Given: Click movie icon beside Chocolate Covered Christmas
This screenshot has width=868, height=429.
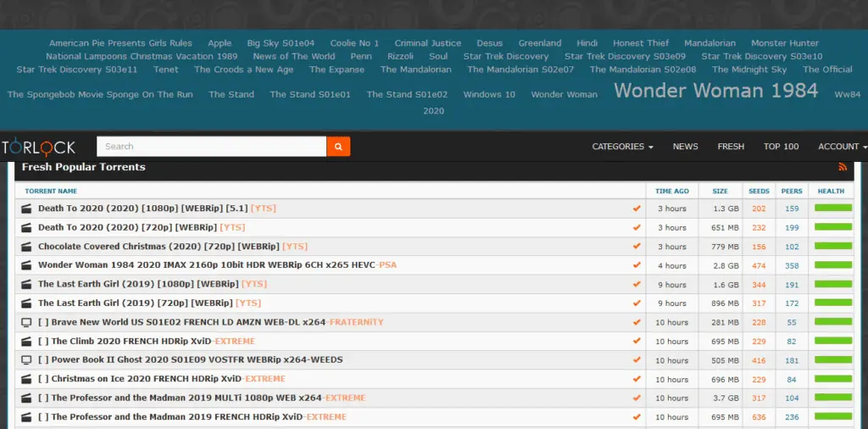Looking at the screenshot, I should click(x=25, y=247).
